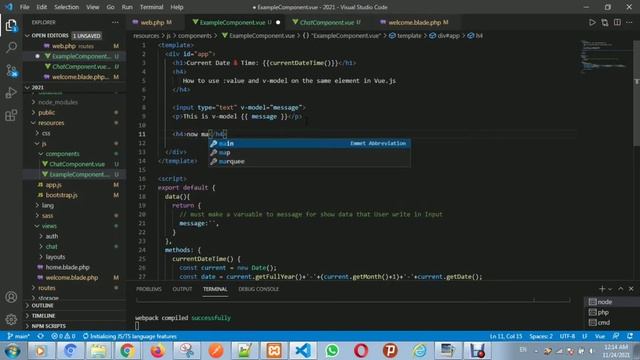Switch to the DEBUG CONSOLE tab
This screenshot has height=360, width=640.
tap(259, 289)
